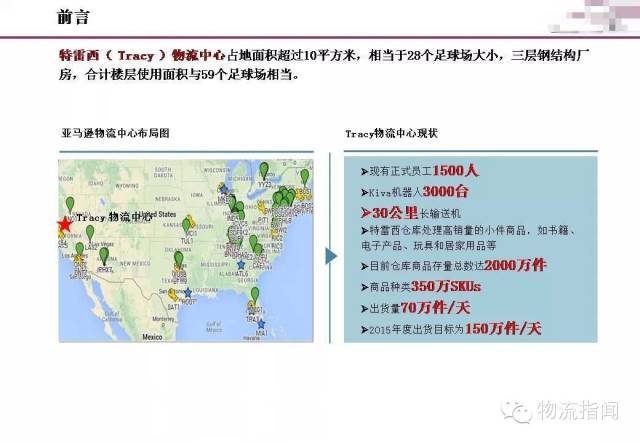Click the bullet 出货量70万件/天
This screenshot has width=640, height=443.
[416, 307]
